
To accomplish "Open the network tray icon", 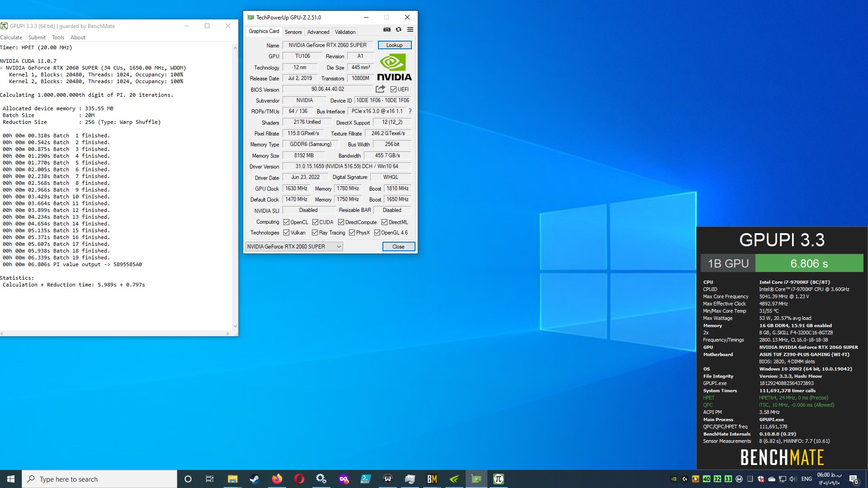I will pos(783,479).
